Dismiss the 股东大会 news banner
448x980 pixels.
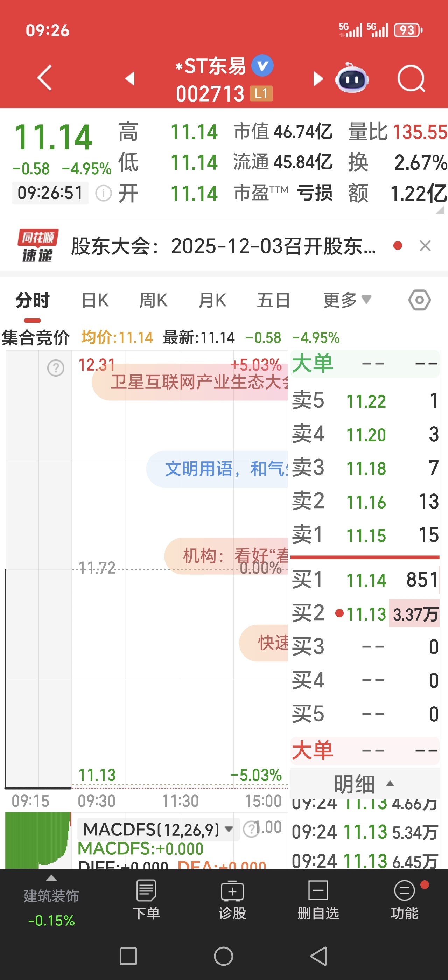(425, 246)
